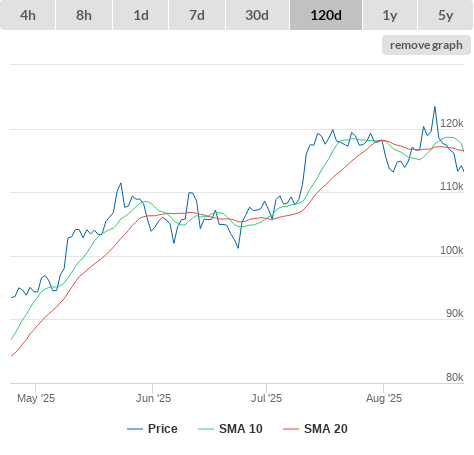Click the Jun '25 axis label
The height and width of the screenshot is (455, 474).
point(153,398)
